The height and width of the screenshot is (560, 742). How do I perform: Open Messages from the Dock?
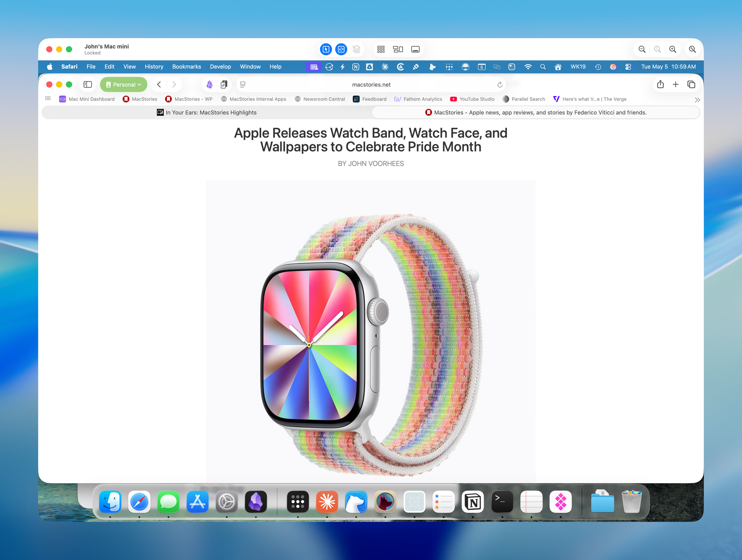(x=168, y=502)
